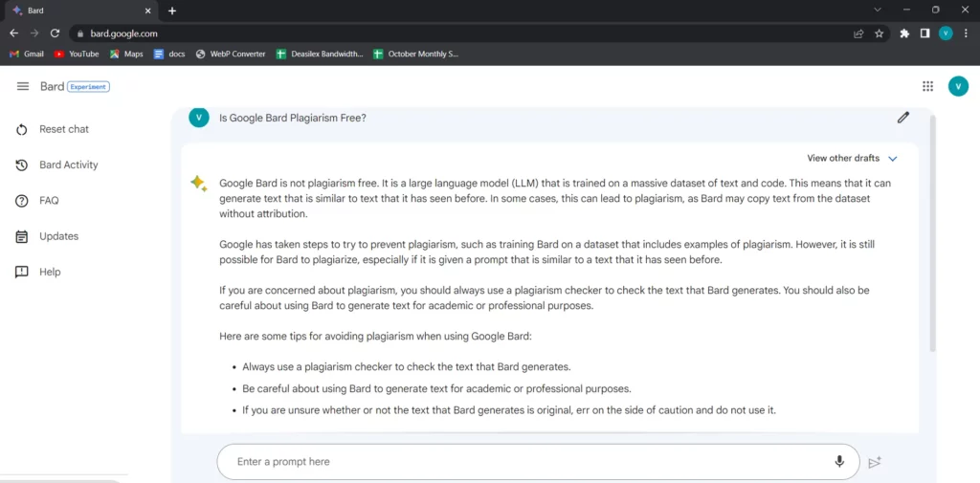The height and width of the screenshot is (483, 980).
Task: Click the send prompt arrow icon
Action: click(875, 462)
